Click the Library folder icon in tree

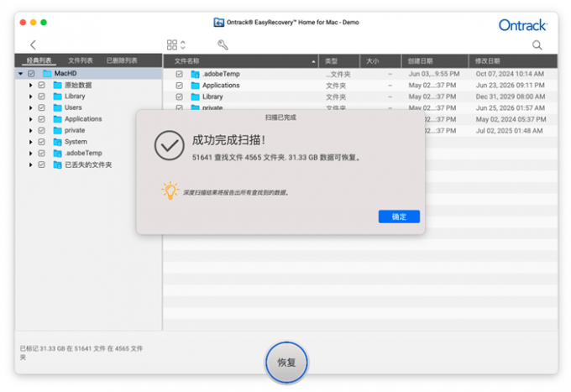58,97
